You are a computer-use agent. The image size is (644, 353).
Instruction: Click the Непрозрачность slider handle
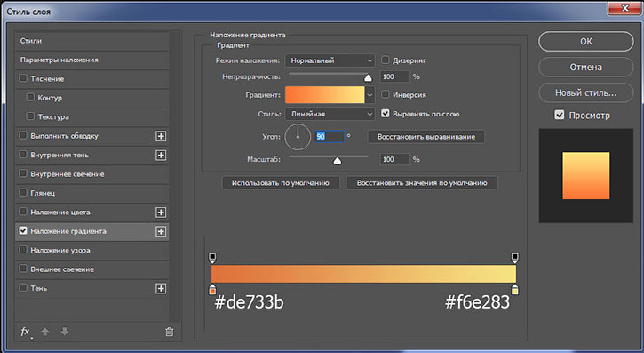pos(368,77)
